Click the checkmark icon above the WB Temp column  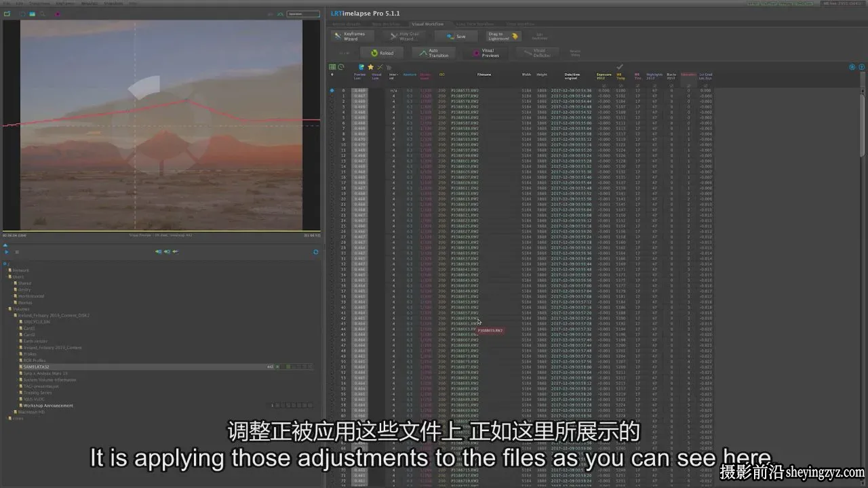pos(619,66)
